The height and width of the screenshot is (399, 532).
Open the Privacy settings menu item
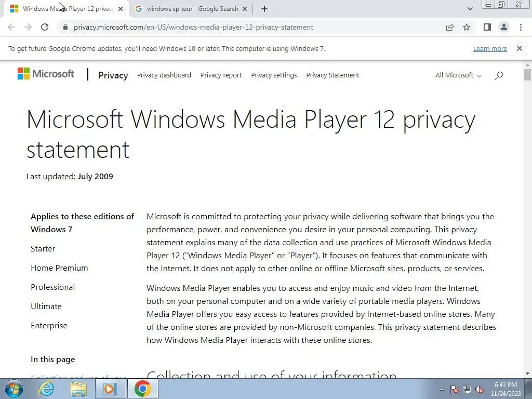pos(274,75)
